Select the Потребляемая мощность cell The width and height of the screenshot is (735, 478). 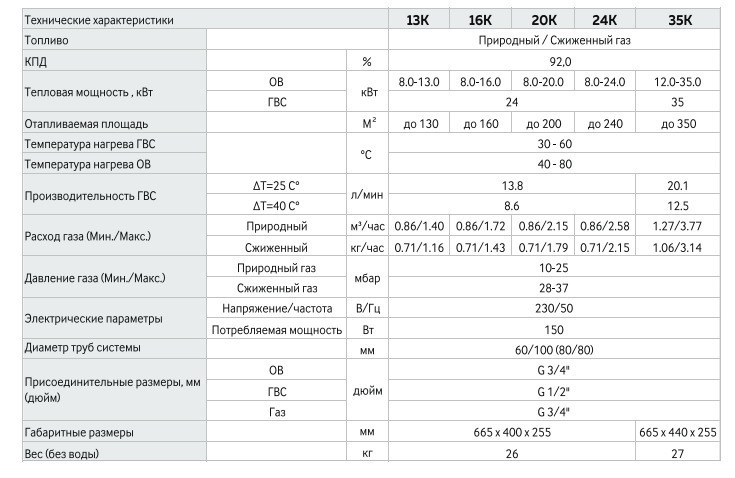pos(276,330)
